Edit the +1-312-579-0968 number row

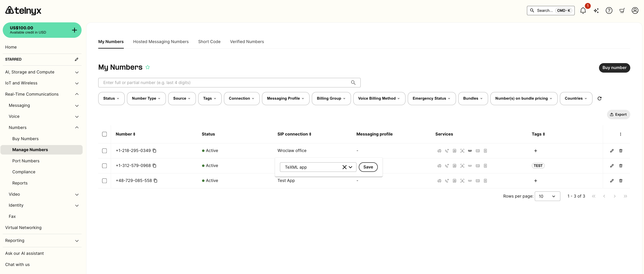pyautogui.click(x=611, y=165)
